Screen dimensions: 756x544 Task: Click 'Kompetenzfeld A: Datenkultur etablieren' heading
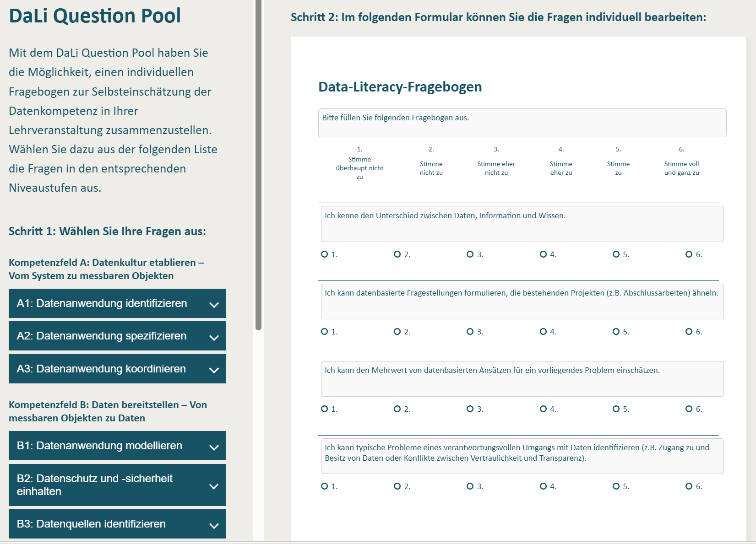coord(106,269)
